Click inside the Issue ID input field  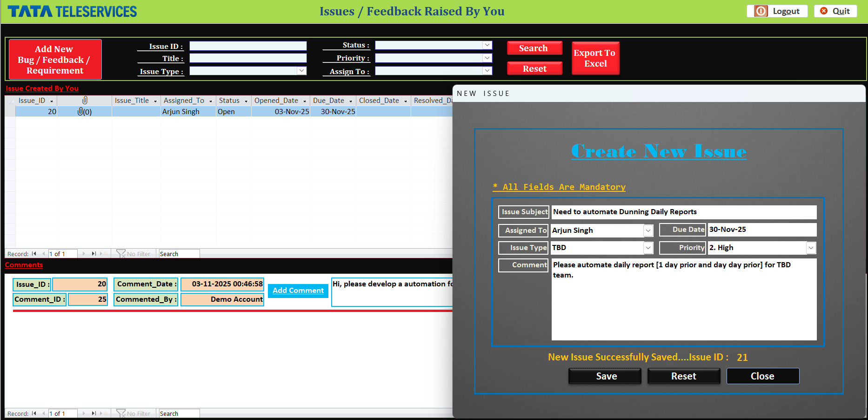tap(248, 46)
